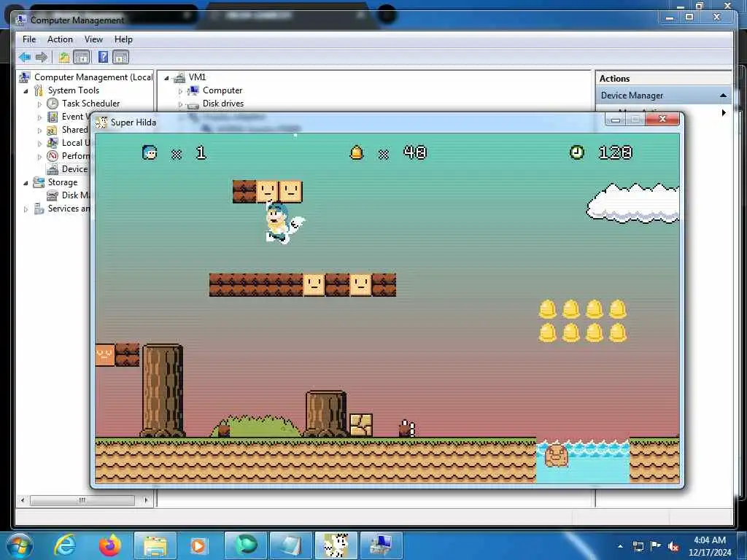This screenshot has width=747, height=560.
Task: Expand the Disk drives category
Action: 180,104
